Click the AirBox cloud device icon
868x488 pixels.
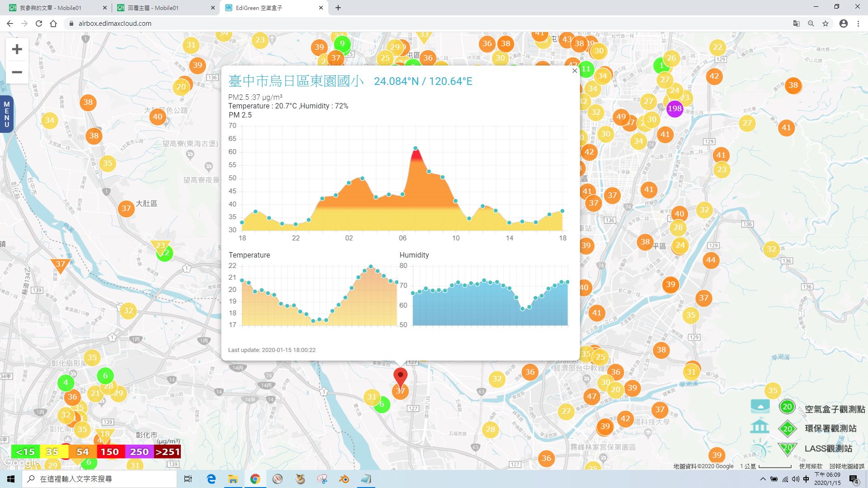tap(760, 406)
